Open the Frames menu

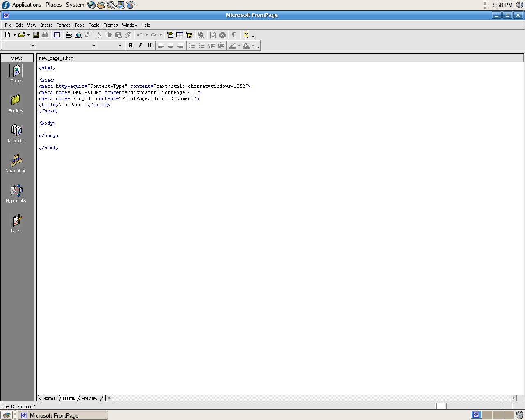(111, 25)
